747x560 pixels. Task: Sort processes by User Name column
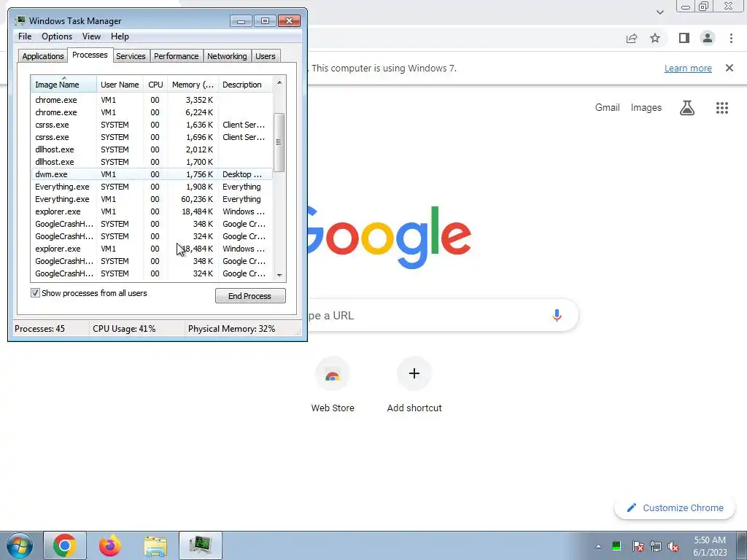click(120, 85)
